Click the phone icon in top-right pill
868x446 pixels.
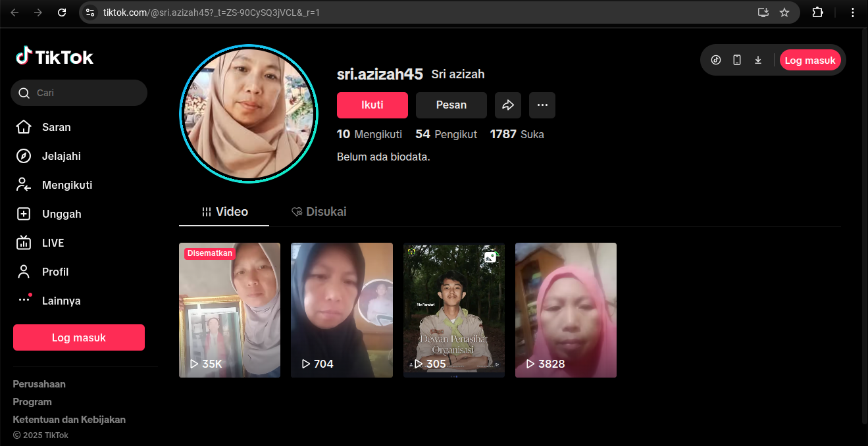pos(737,61)
